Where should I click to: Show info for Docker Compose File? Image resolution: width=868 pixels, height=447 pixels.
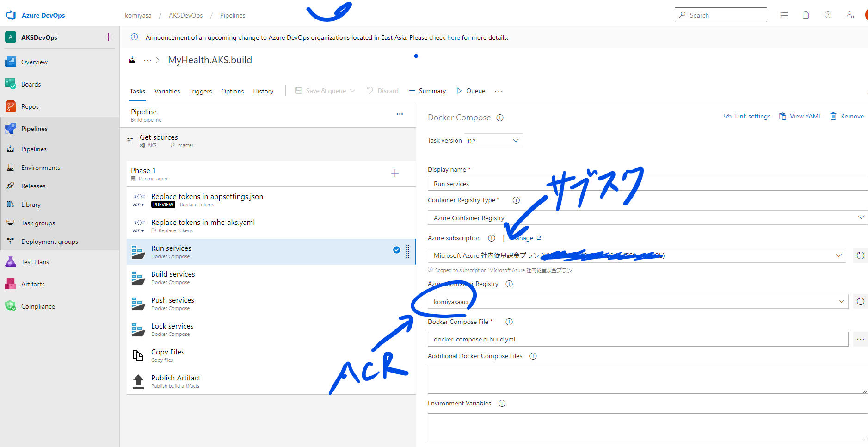(x=509, y=322)
